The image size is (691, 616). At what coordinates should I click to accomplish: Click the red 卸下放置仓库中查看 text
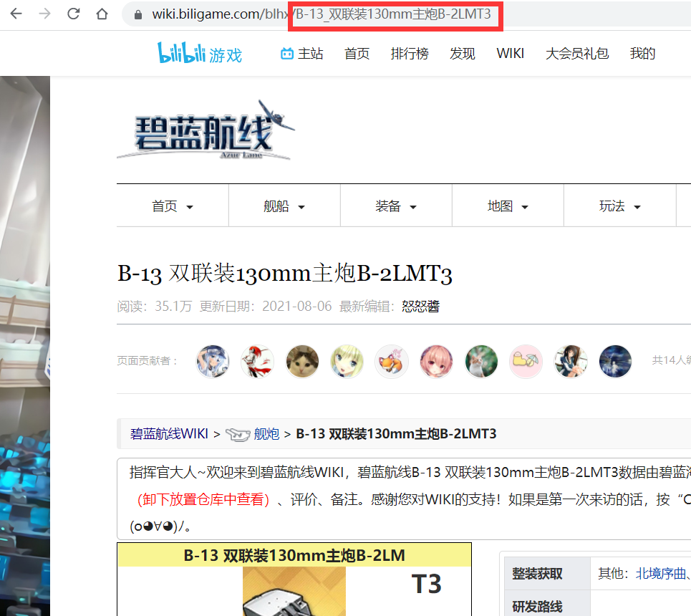tap(203, 499)
